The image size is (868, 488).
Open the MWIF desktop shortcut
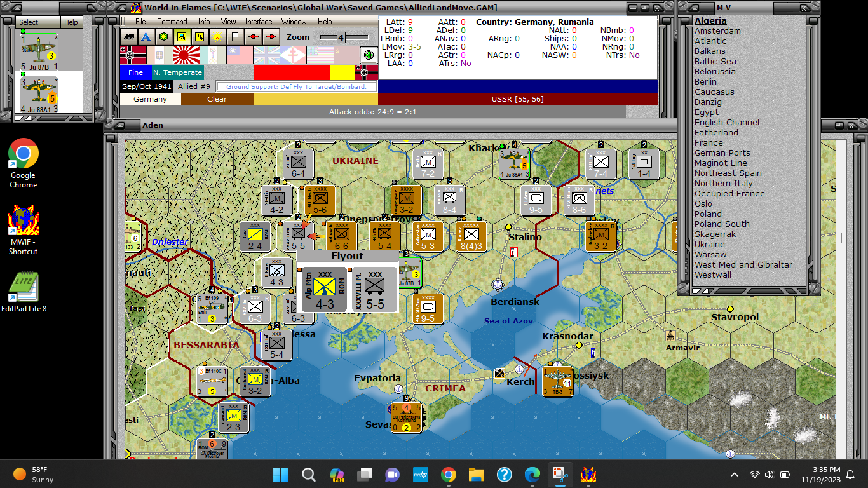(x=24, y=229)
